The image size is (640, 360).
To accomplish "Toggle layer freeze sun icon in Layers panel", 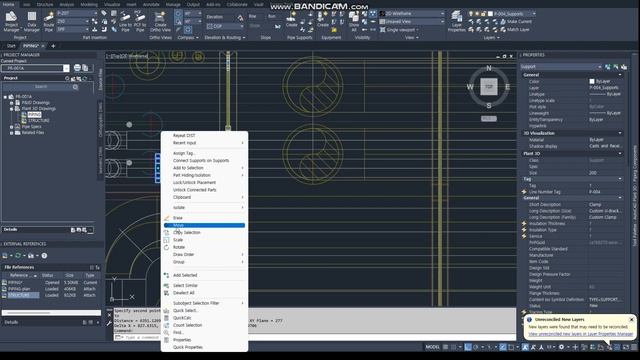I will (477, 14).
